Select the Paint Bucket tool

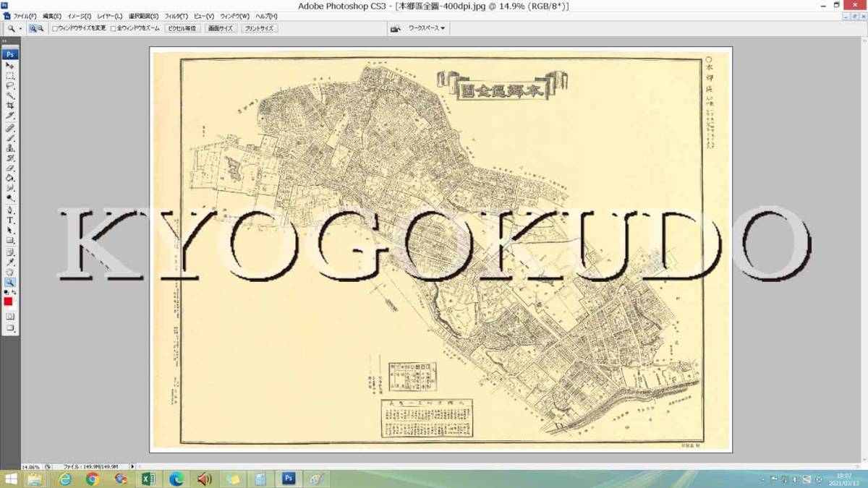tap(10, 178)
